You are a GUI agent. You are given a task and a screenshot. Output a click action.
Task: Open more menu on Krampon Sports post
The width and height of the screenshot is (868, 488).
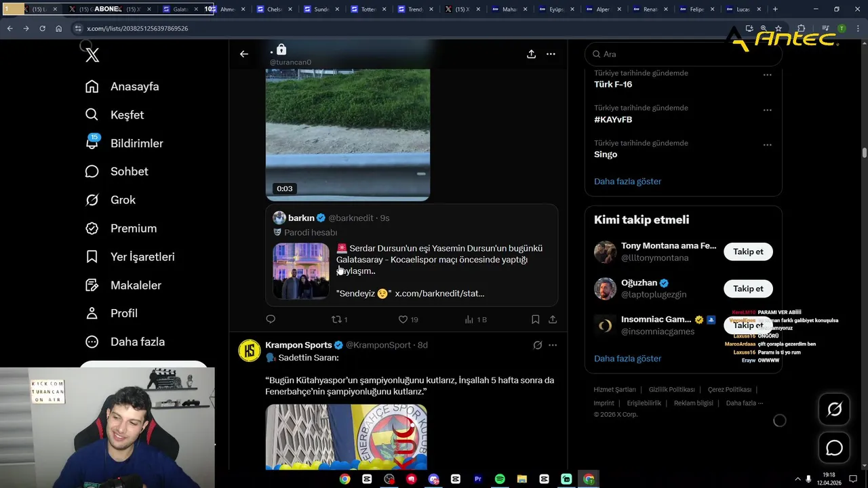coord(553,345)
